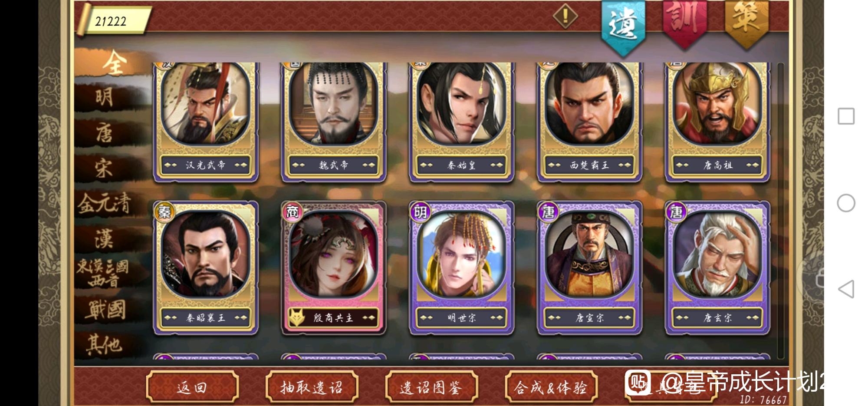Filter by 唐 dynasty tab

(104, 132)
